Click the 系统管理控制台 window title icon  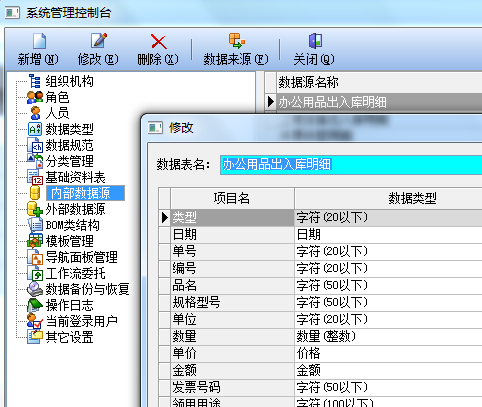point(12,13)
